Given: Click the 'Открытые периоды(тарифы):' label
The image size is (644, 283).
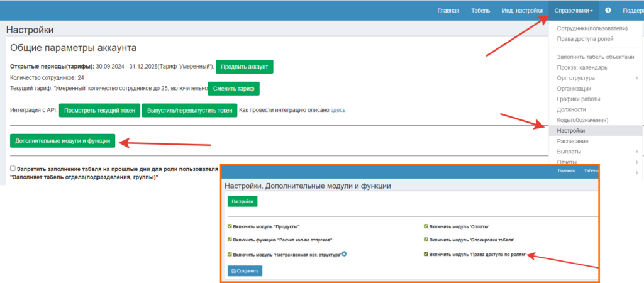Looking at the screenshot, I should coord(52,67).
